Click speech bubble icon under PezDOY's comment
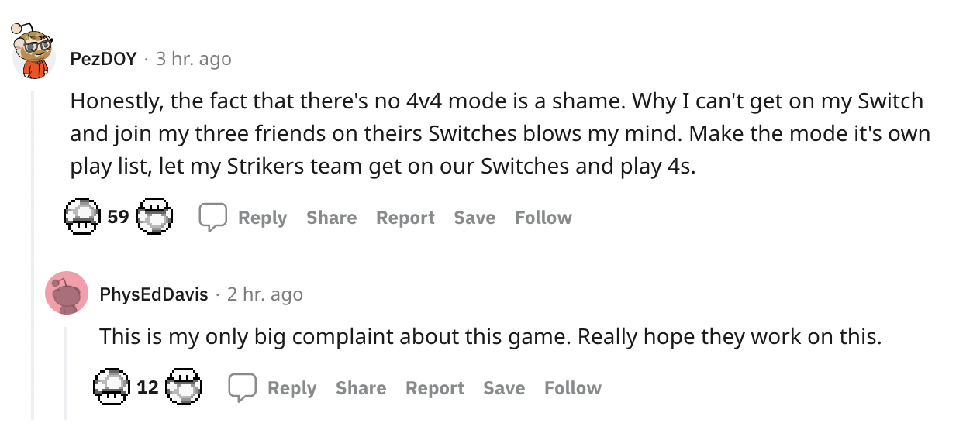 pyautogui.click(x=212, y=218)
